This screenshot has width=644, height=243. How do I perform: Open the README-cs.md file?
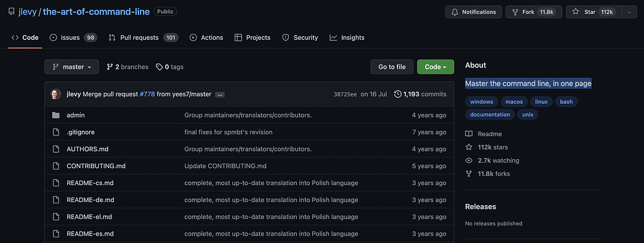point(90,183)
